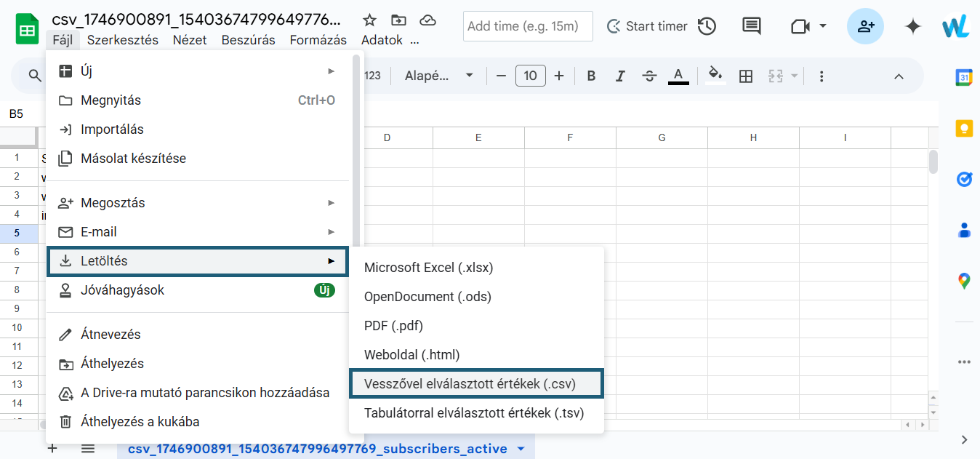Select Microsoft Excel (.xlsx) download option

pos(428,268)
